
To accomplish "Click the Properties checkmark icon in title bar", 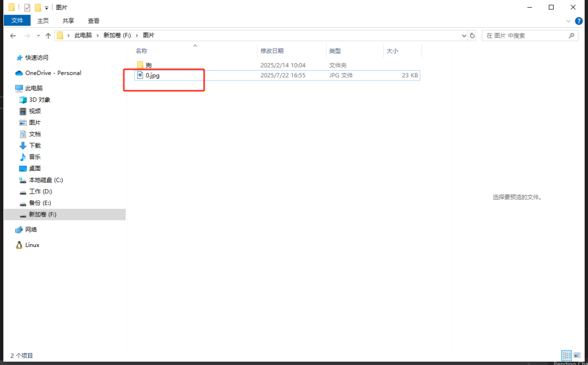I will click(27, 8).
